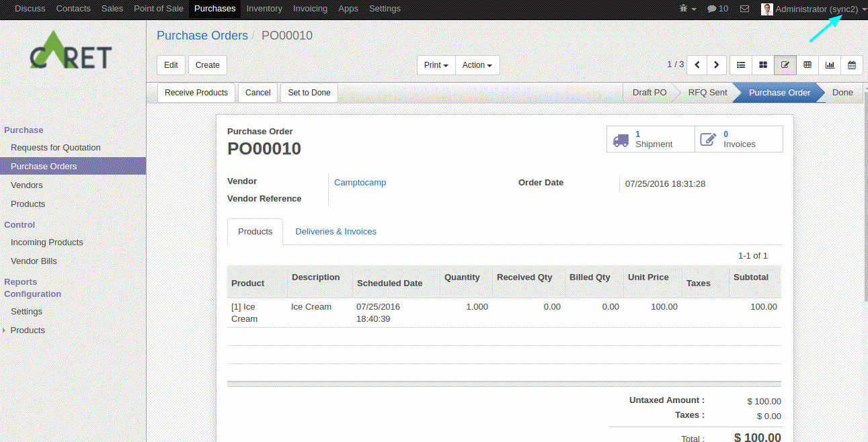Switch to Deliveries & Invoices tab

(336, 232)
